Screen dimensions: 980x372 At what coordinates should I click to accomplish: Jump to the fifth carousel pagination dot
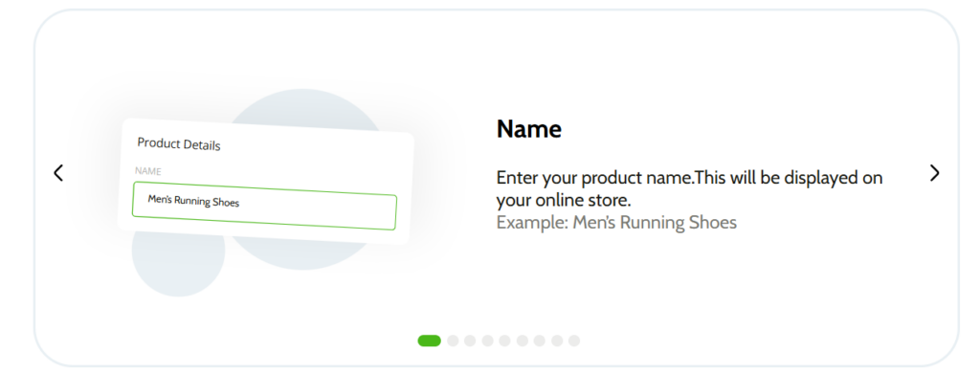pos(504,340)
